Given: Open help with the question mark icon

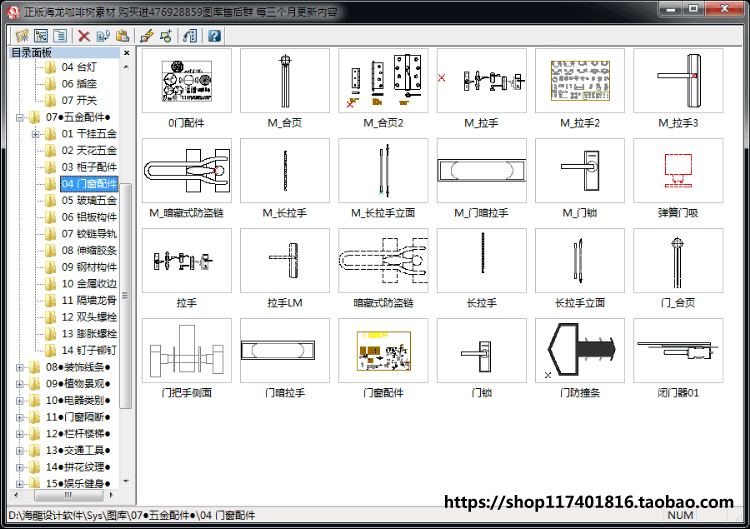Looking at the screenshot, I should pyautogui.click(x=214, y=35).
